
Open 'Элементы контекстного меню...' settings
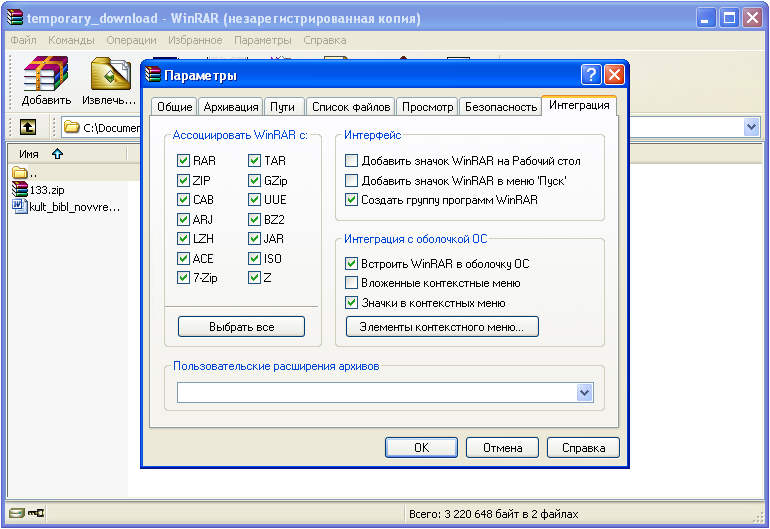click(442, 327)
